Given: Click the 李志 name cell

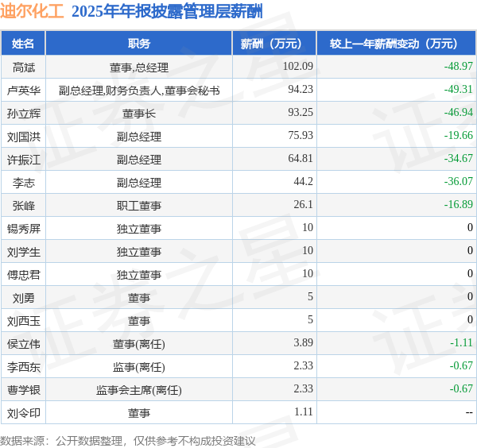Looking at the screenshot, I should coord(24,183).
